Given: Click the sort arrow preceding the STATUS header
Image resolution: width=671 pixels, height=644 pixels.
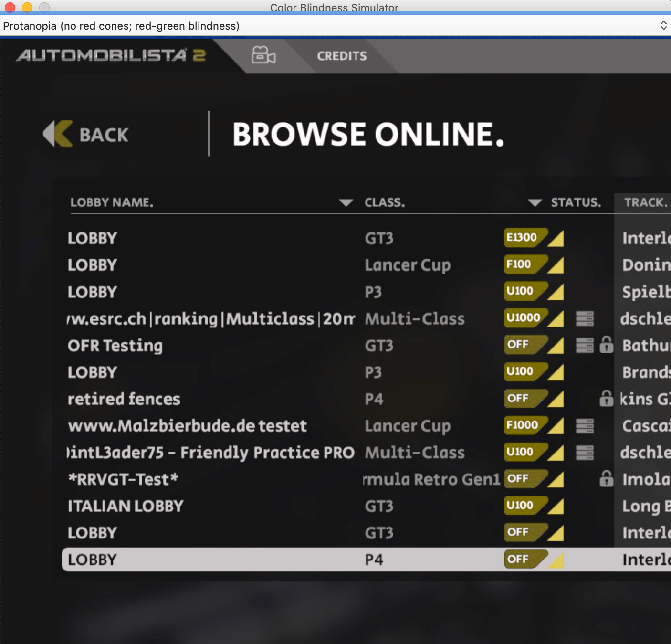Looking at the screenshot, I should coord(535,203).
